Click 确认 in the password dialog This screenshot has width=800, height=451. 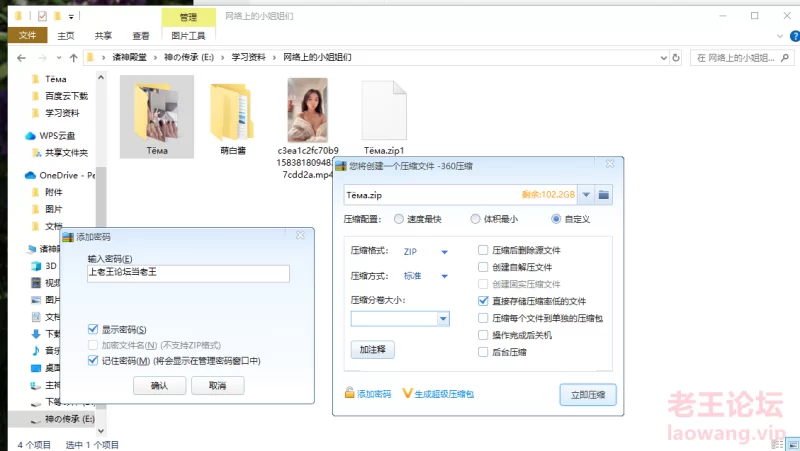(159, 385)
